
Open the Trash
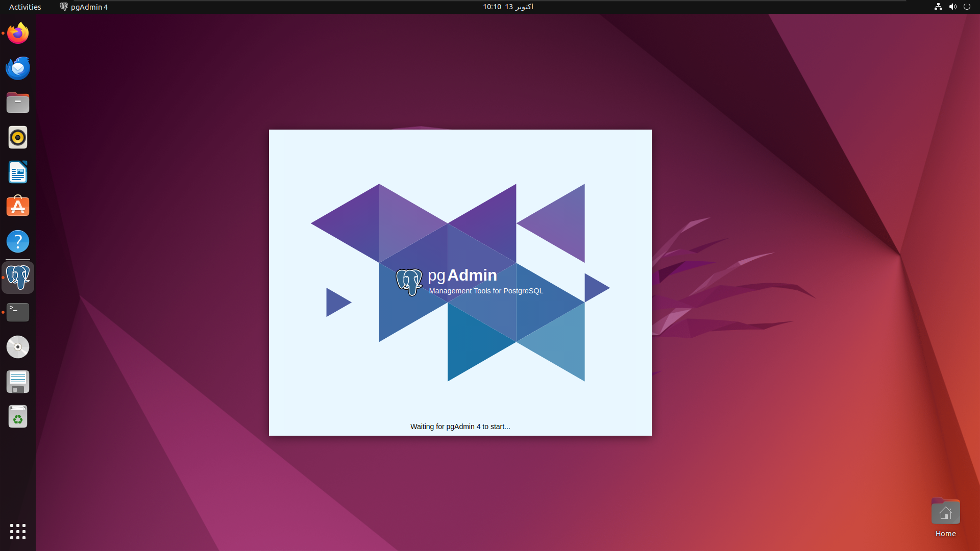[18, 416]
